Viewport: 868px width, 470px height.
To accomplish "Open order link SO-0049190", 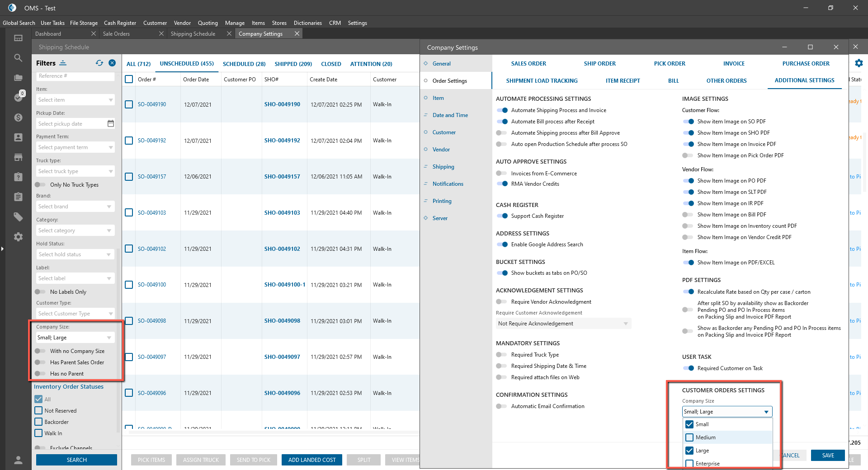I will 152,104.
